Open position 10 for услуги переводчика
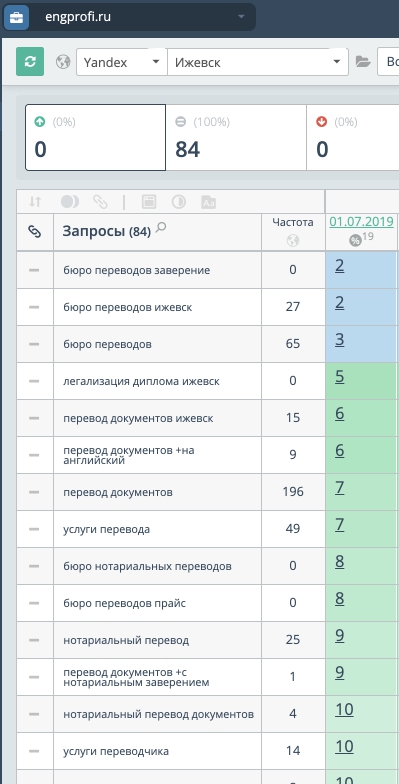The image size is (399, 784). point(344,746)
